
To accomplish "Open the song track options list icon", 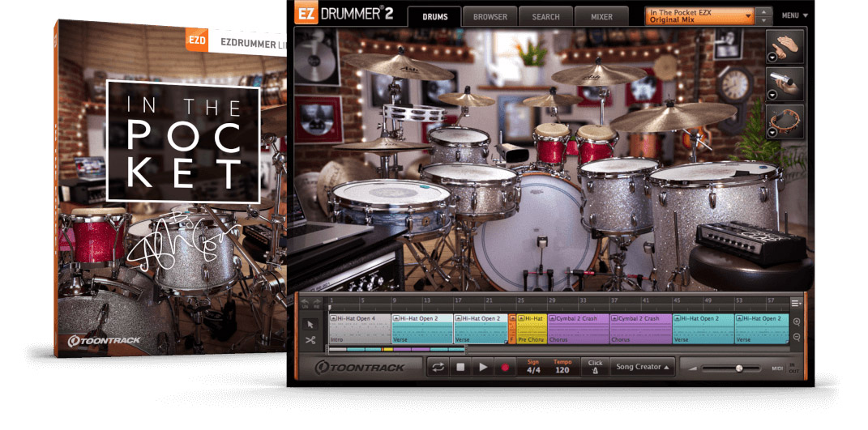I will [x=796, y=303].
